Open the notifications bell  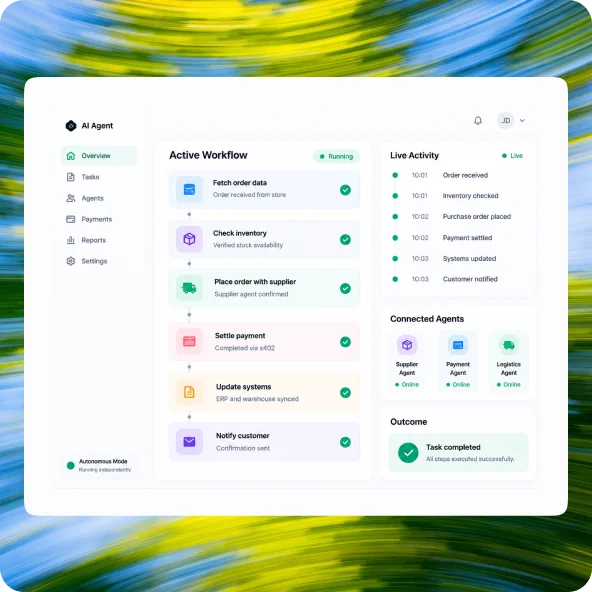click(478, 120)
